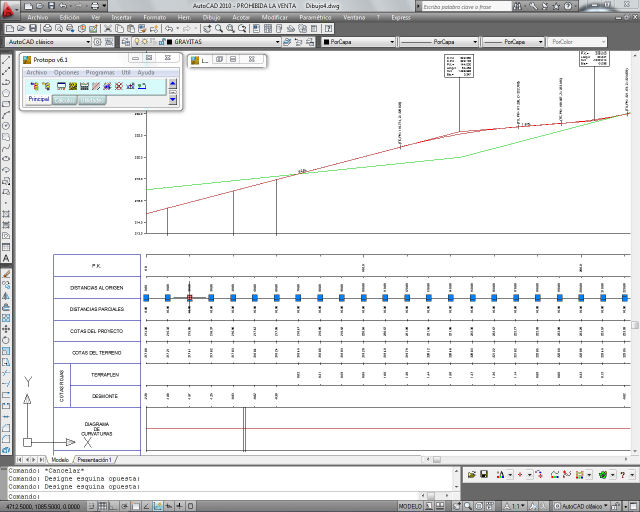This screenshot has width=640, height=512.
Task: Click green globe icon in bottom-right toolbar
Action: [x=602, y=475]
